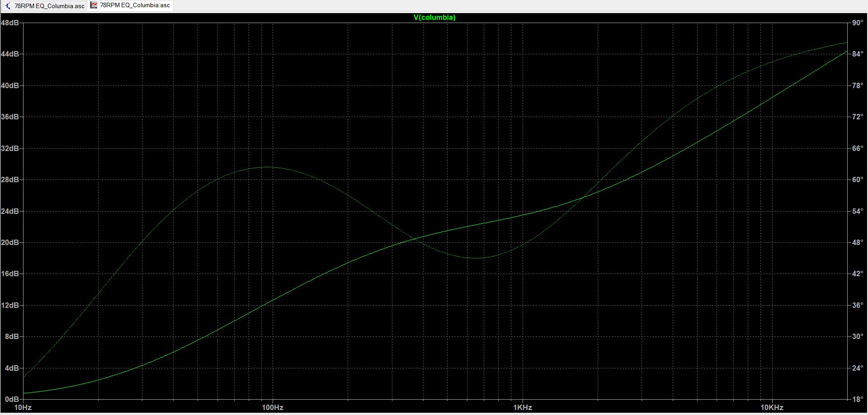The height and width of the screenshot is (415, 868).
Task: Click the 54° phase axis label
Action: click(858, 211)
